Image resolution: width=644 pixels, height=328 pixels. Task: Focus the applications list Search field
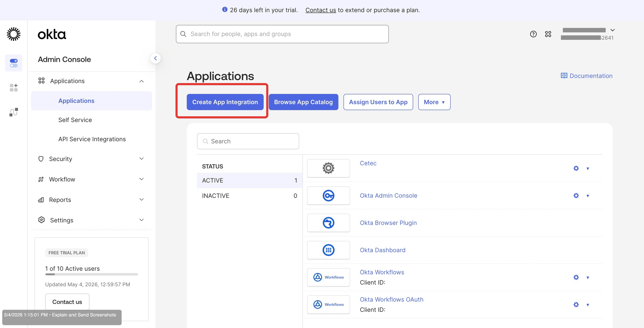[248, 141]
